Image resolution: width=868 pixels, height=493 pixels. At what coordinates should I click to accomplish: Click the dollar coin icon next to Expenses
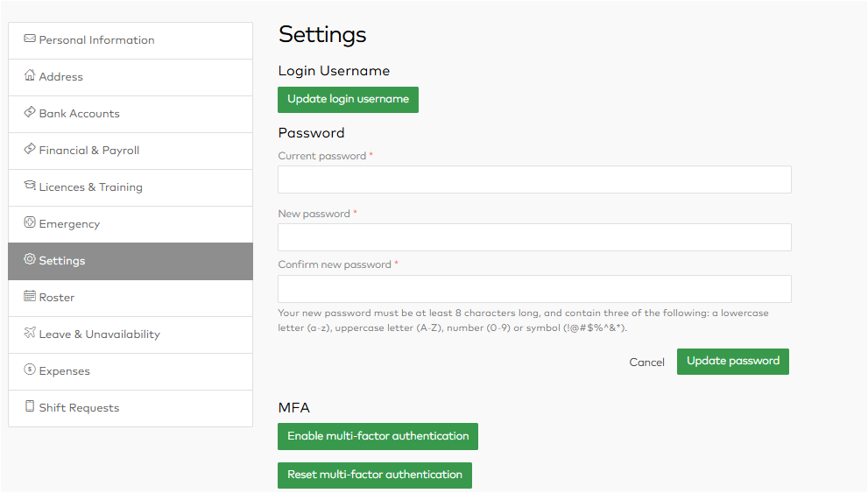pos(30,369)
